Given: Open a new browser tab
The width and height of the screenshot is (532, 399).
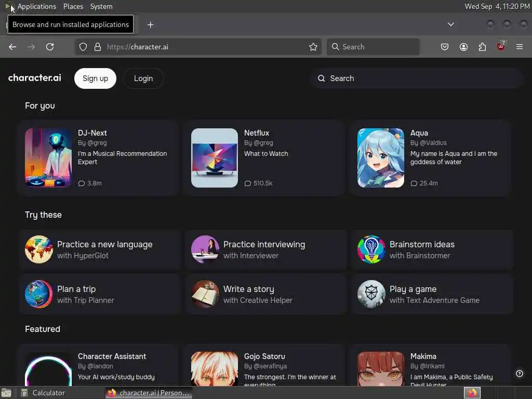Looking at the screenshot, I should [x=150, y=25].
